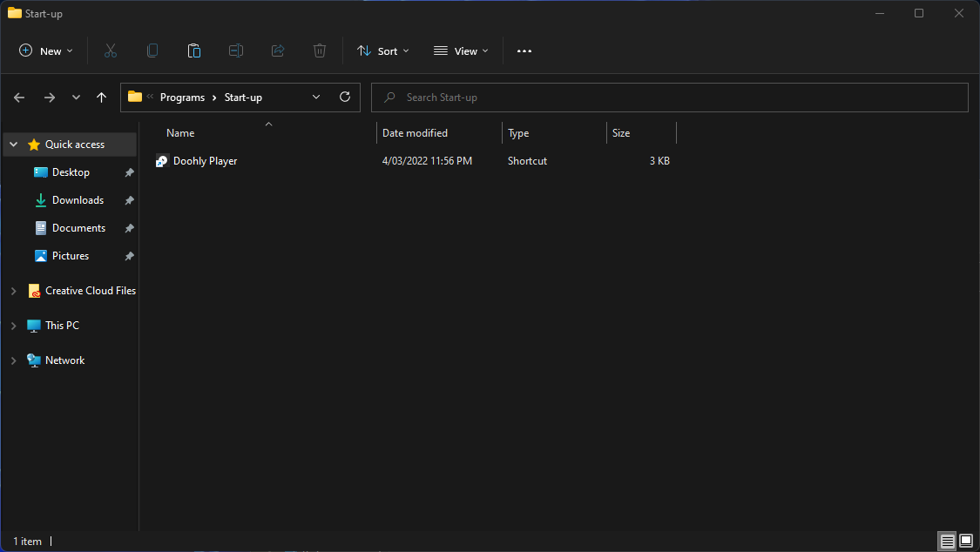
Task: Open the See more ellipsis menu
Action: pyautogui.click(x=524, y=51)
